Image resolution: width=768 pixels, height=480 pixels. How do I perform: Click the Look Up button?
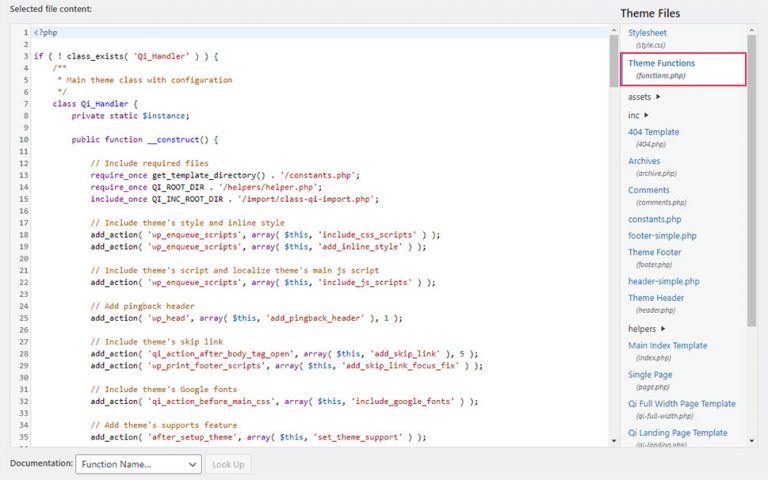click(228, 464)
